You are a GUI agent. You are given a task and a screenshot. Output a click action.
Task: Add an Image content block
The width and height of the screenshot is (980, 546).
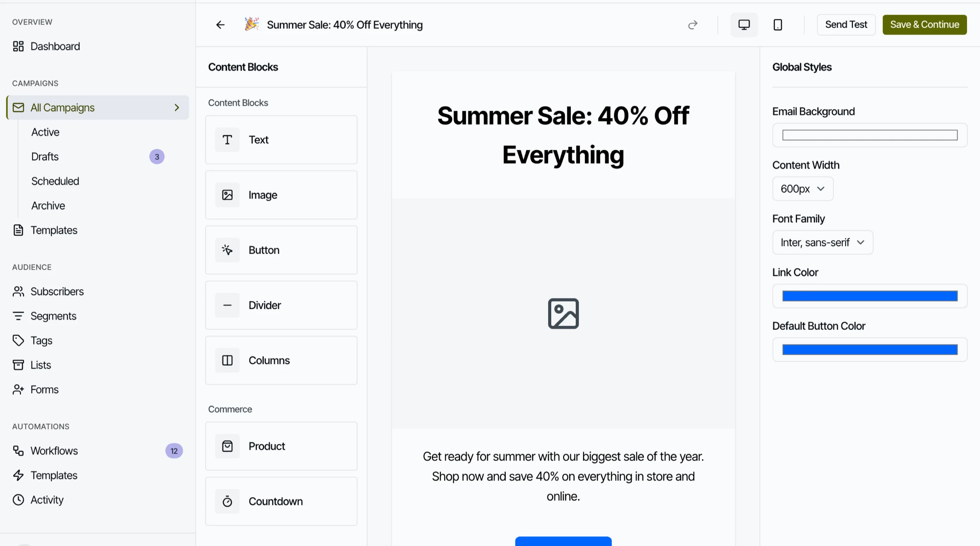coord(281,195)
